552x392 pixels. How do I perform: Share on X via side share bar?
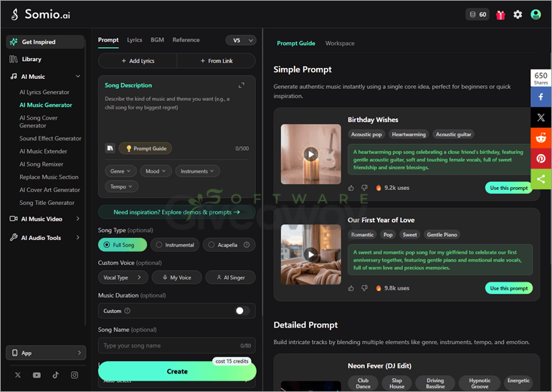[541, 118]
